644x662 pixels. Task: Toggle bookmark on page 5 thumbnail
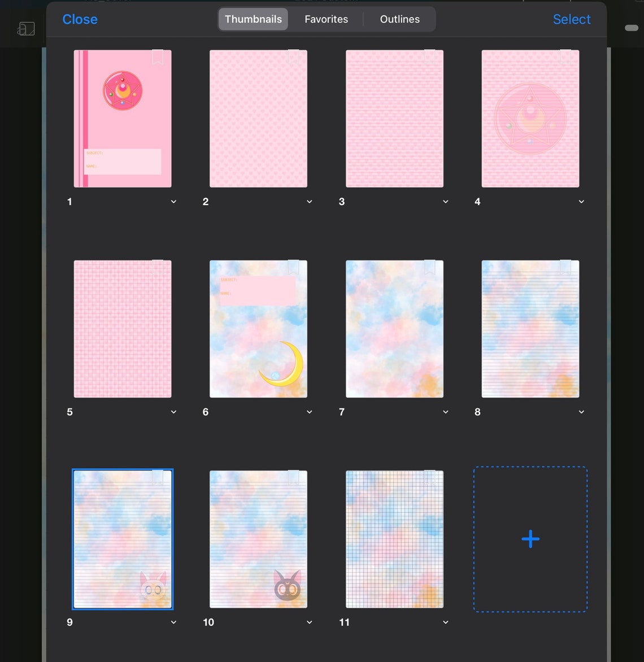click(x=158, y=267)
